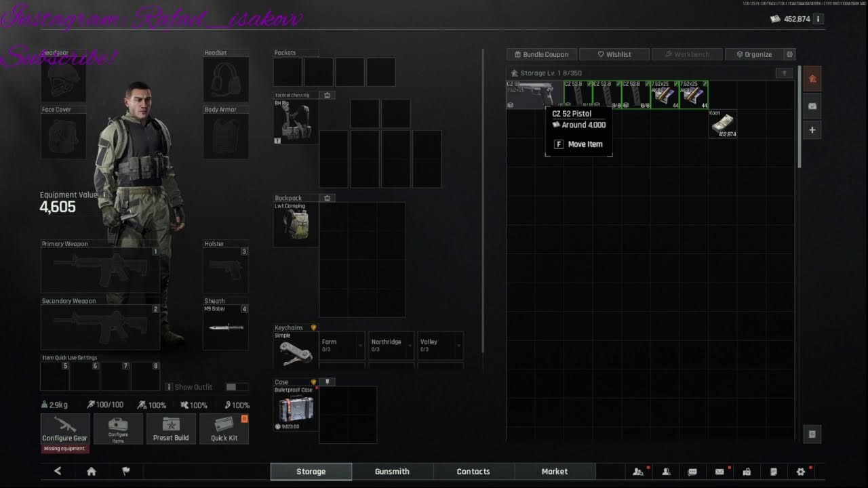Click the empty Holster slot
This screenshot has width=868, height=488.
[226, 270]
